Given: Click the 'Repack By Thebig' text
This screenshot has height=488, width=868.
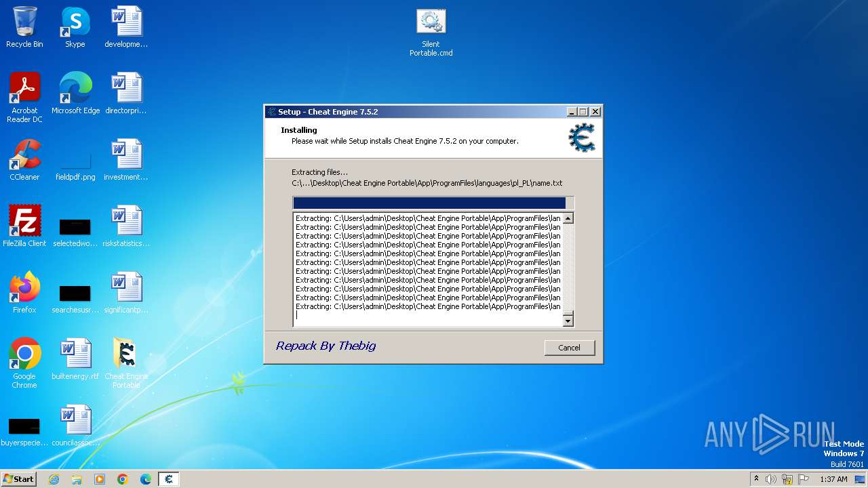Looking at the screenshot, I should [325, 346].
